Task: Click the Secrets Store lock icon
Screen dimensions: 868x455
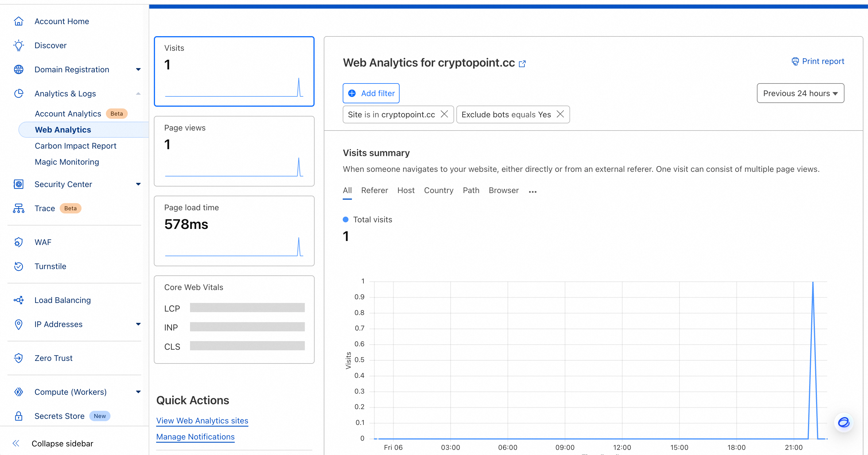Action: coord(19,416)
